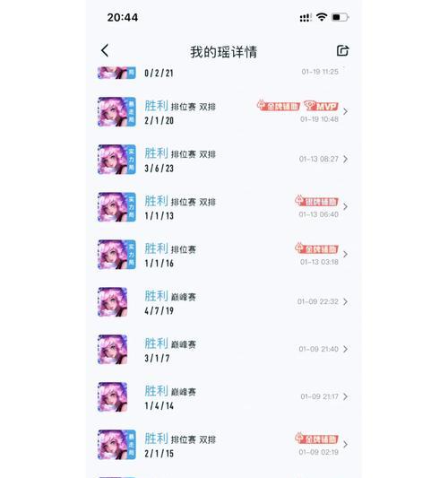Screen dimensions: 448x478
Task: Open the 1/4/14 peak match entry
Action: tap(223, 397)
